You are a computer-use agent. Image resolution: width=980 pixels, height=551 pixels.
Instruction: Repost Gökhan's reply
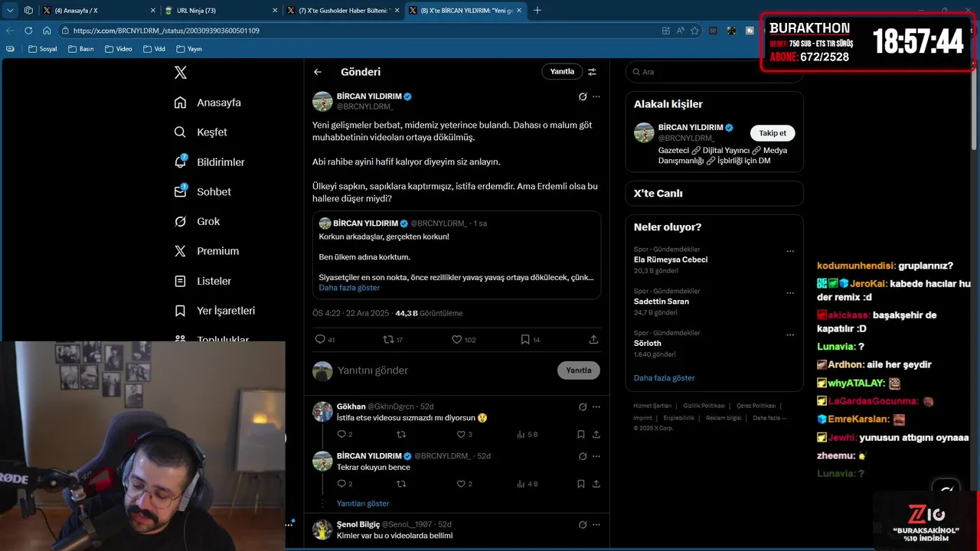point(401,435)
